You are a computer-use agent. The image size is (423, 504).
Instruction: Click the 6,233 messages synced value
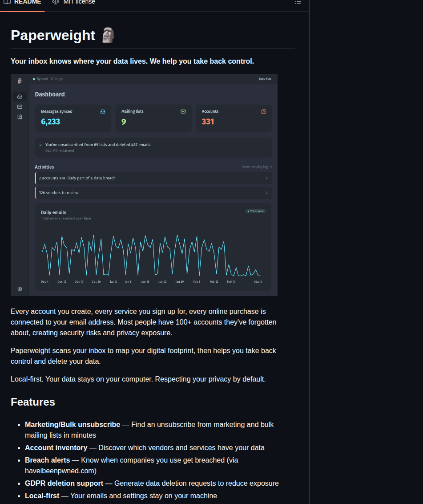click(x=50, y=122)
